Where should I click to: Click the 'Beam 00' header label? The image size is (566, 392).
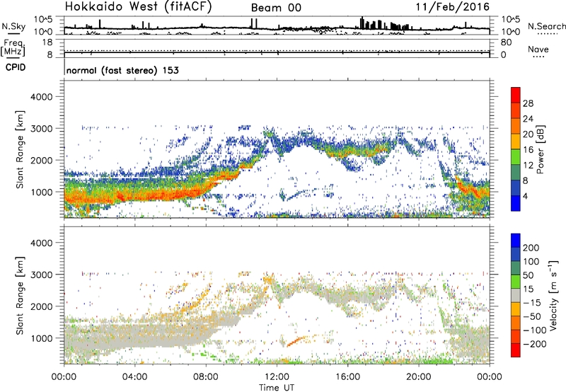pos(276,8)
